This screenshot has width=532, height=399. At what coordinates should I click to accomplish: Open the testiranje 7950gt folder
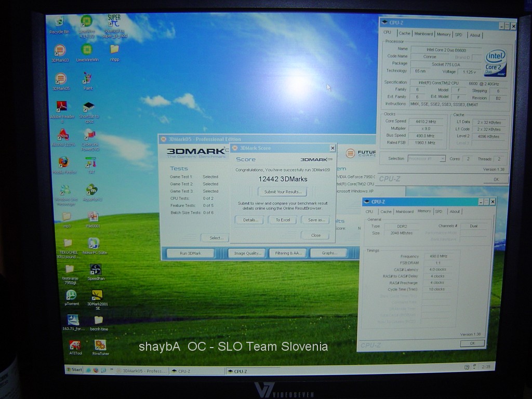pyautogui.click(x=70, y=274)
